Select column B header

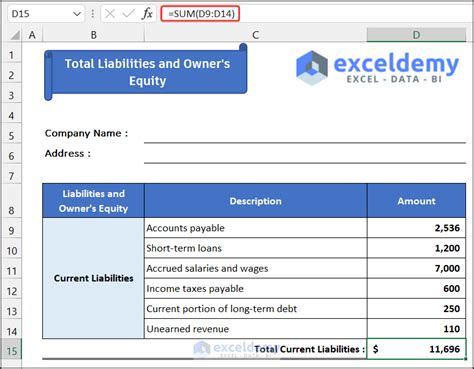click(x=94, y=35)
